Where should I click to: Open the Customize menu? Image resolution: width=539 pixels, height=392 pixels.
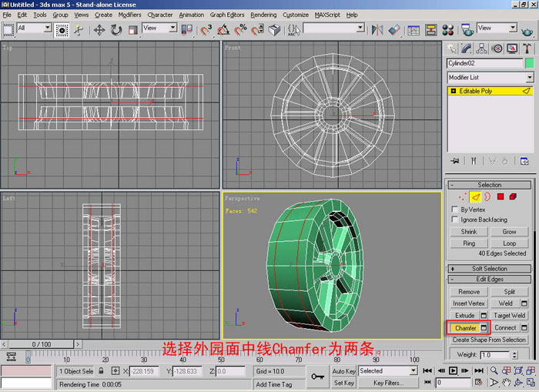point(296,15)
